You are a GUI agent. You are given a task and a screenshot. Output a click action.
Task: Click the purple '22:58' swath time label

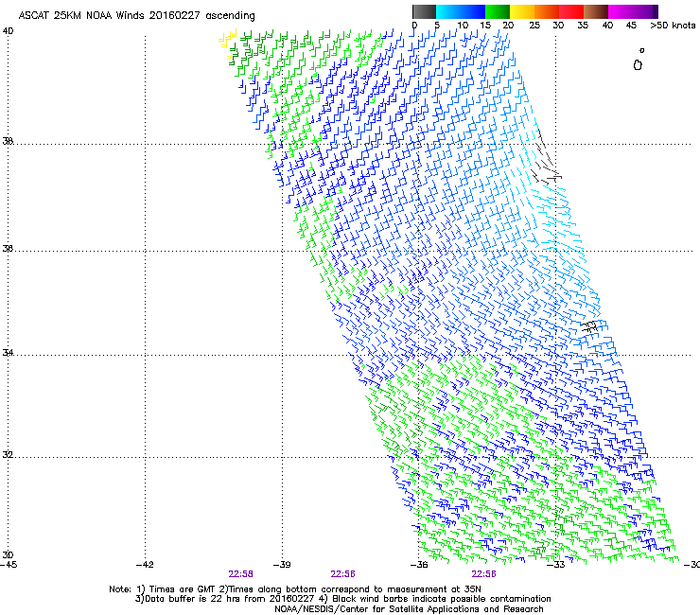[x=240, y=574]
